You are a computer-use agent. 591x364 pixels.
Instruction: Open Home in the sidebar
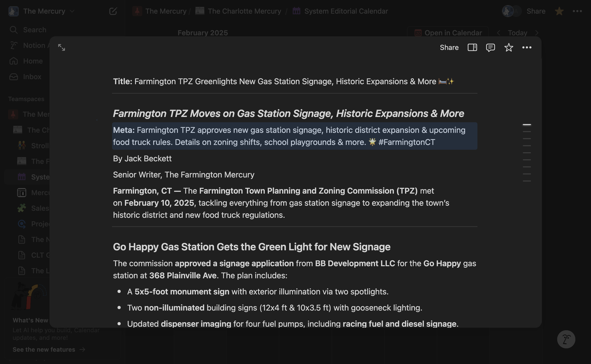point(26,61)
